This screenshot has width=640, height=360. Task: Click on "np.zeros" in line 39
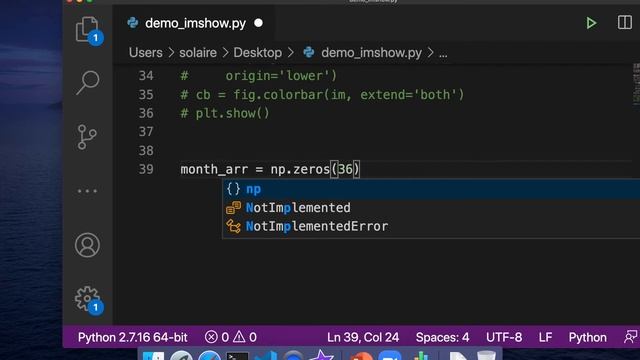(x=300, y=169)
